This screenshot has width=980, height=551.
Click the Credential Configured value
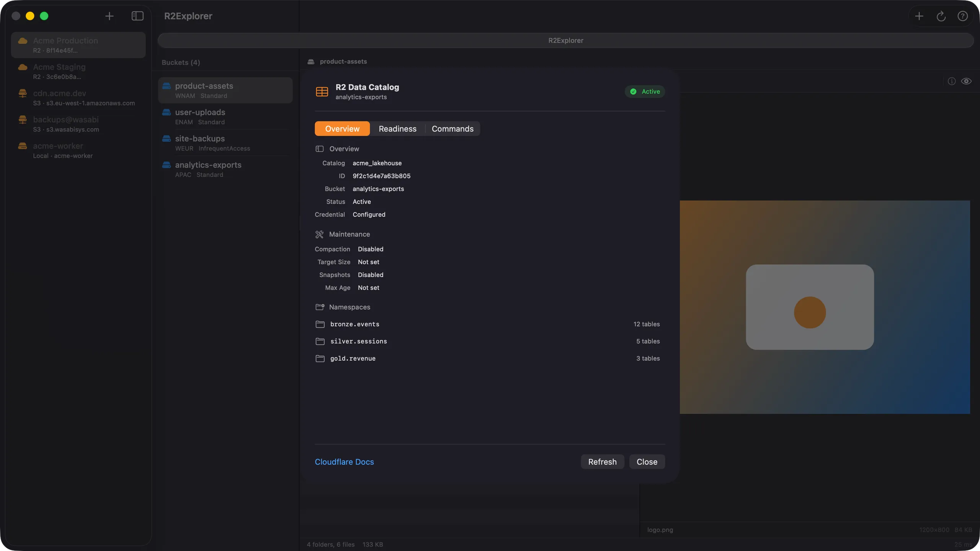click(369, 215)
